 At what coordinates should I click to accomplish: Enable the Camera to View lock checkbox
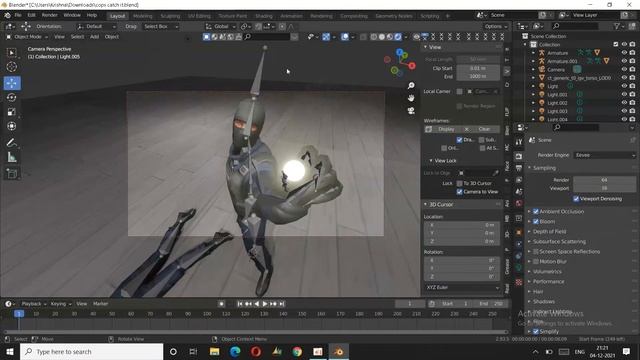(x=460, y=192)
